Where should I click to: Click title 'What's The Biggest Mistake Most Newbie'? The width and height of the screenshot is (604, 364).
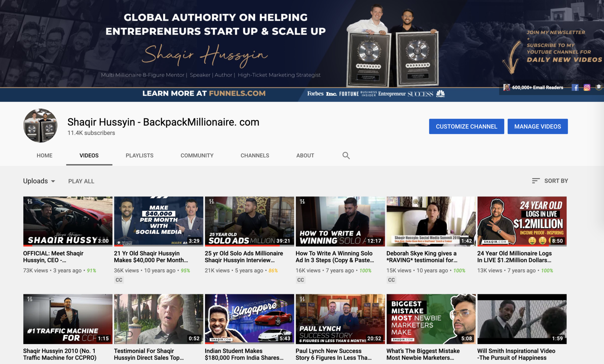click(423, 354)
